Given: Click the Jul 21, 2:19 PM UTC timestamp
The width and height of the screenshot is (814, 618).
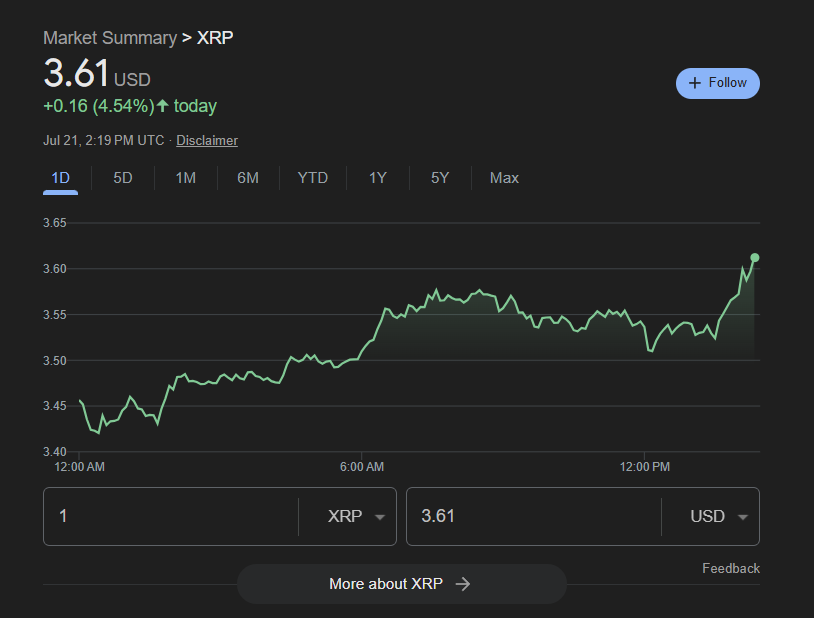Looking at the screenshot, I should [103, 140].
